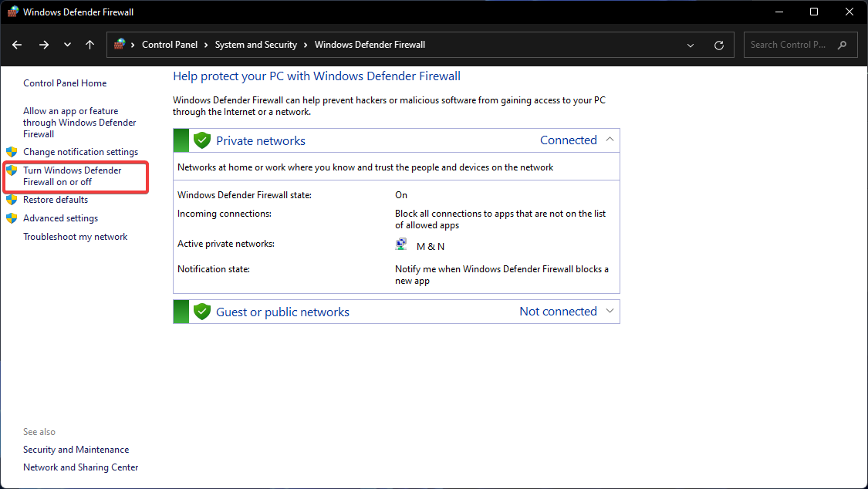Select Windows Defender Firewall breadcrumb
Image resolution: width=868 pixels, height=489 pixels.
[x=370, y=45]
